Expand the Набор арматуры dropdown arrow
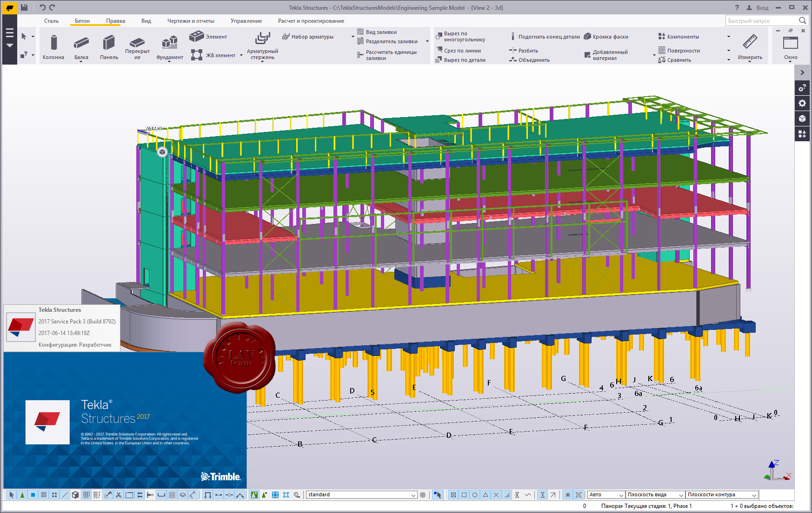Viewport: 812px width, 513px height. 353,37
